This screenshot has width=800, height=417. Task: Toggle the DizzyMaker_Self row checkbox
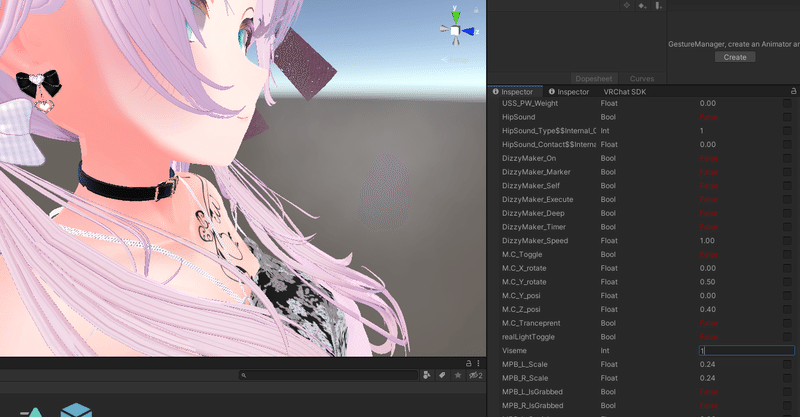[x=787, y=186]
